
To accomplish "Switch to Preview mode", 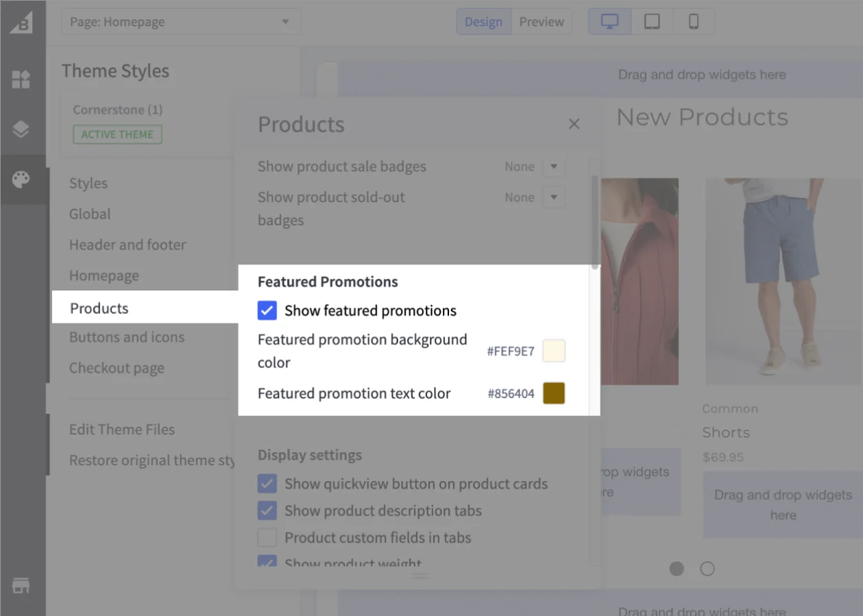I will tap(542, 22).
